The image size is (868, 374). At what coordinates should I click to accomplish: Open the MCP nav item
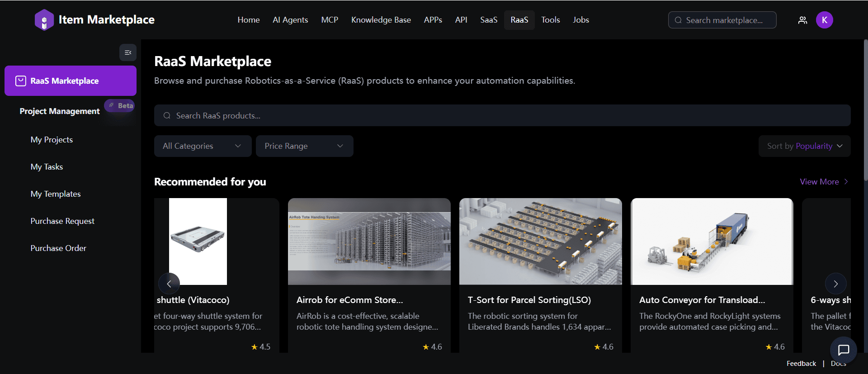[x=330, y=20]
